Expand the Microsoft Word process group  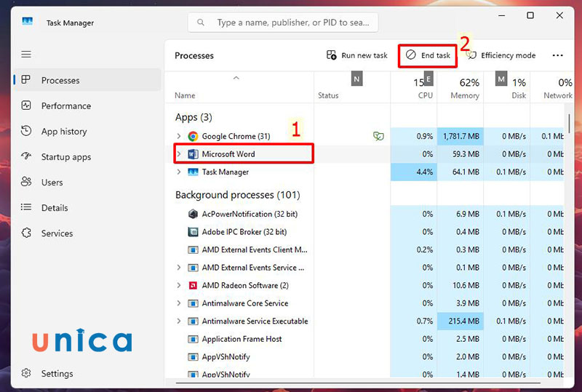179,153
